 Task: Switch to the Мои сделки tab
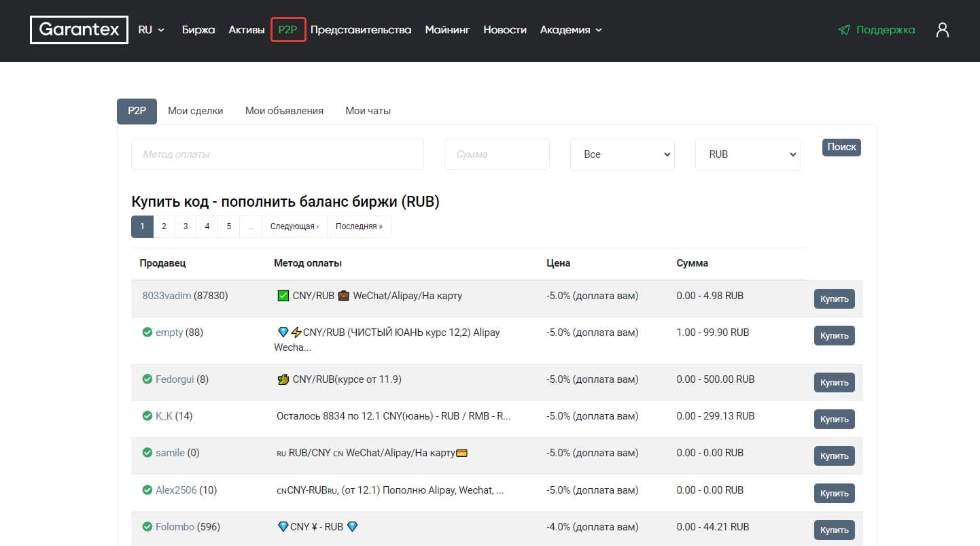(196, 111)
